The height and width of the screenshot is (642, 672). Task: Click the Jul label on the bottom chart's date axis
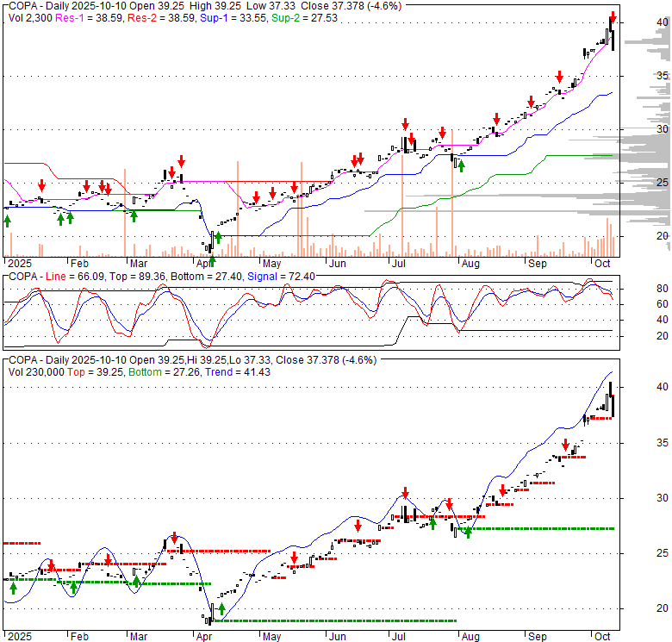(x=398, y=637)
